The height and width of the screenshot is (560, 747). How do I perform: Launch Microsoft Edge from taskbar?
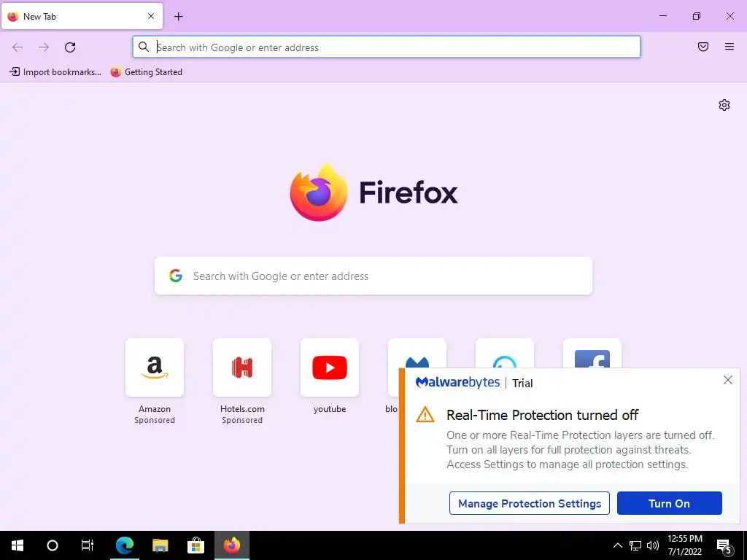tap(124, 545)
